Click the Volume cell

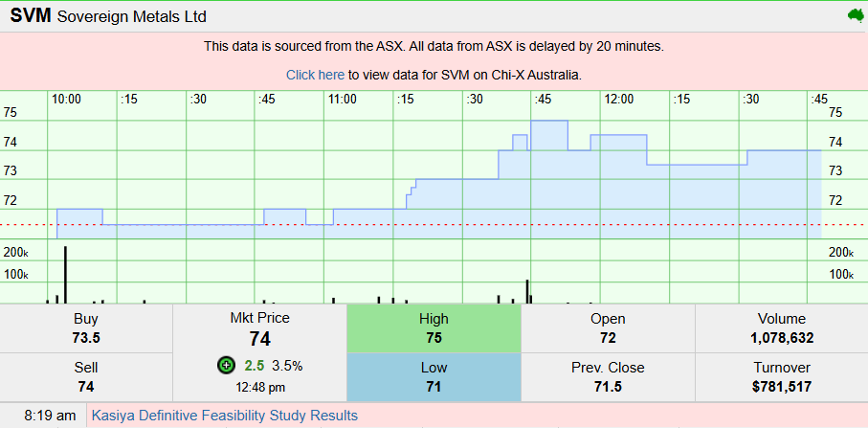tap(782, 328)
